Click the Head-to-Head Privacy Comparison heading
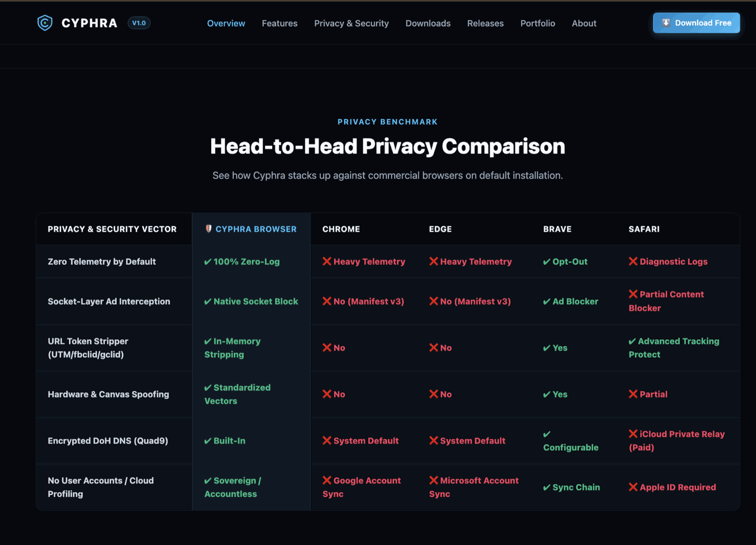Viewport: 756px width, 545px height. pos(388,146)
